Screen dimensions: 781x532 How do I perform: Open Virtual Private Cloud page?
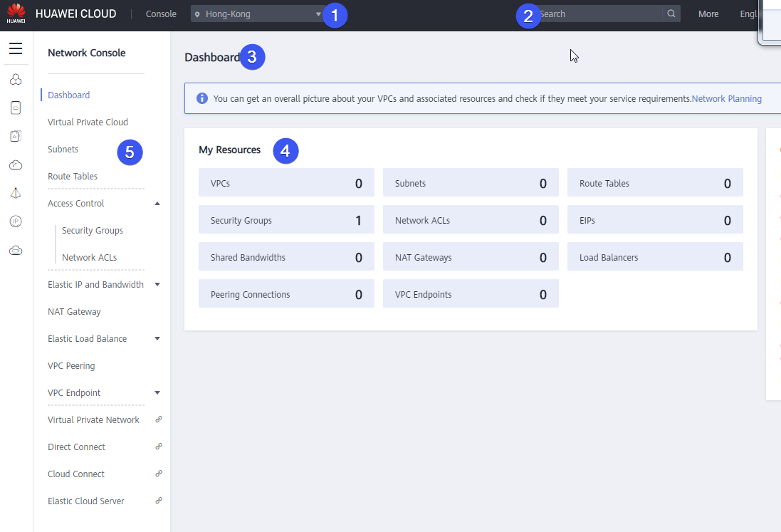click(x=88, y=122)
